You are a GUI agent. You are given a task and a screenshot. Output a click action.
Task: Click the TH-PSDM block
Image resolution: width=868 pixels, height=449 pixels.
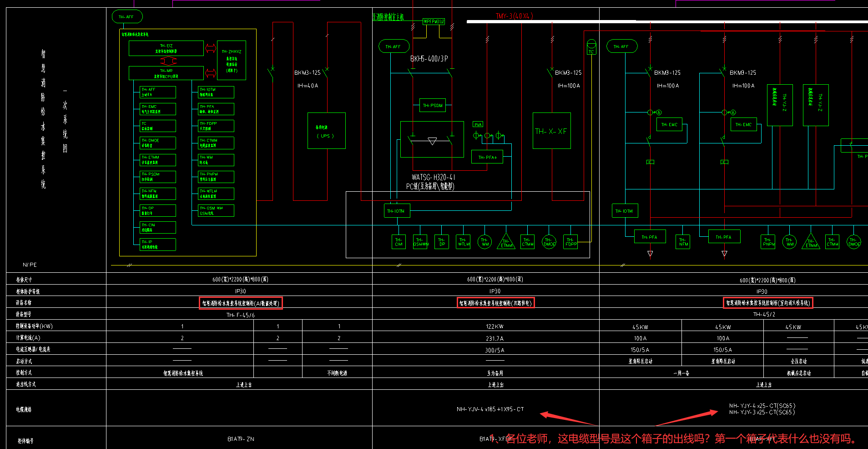(432, 105)
